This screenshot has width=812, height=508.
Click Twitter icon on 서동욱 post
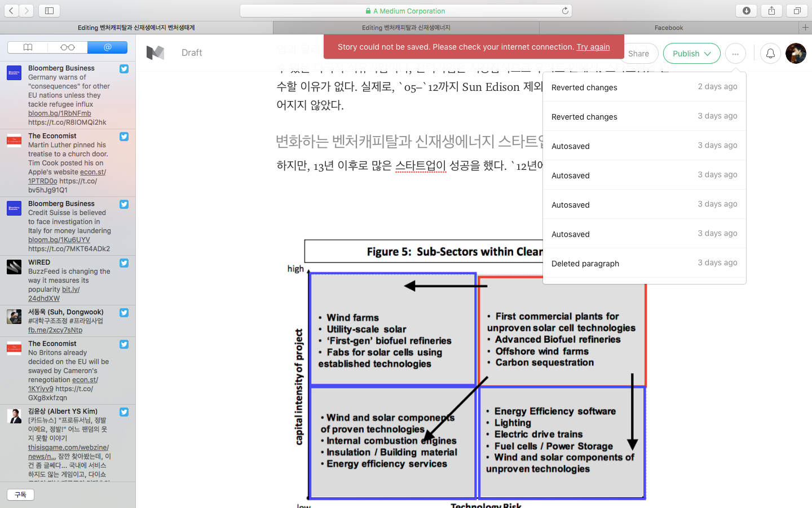click(x=124, y=313)
